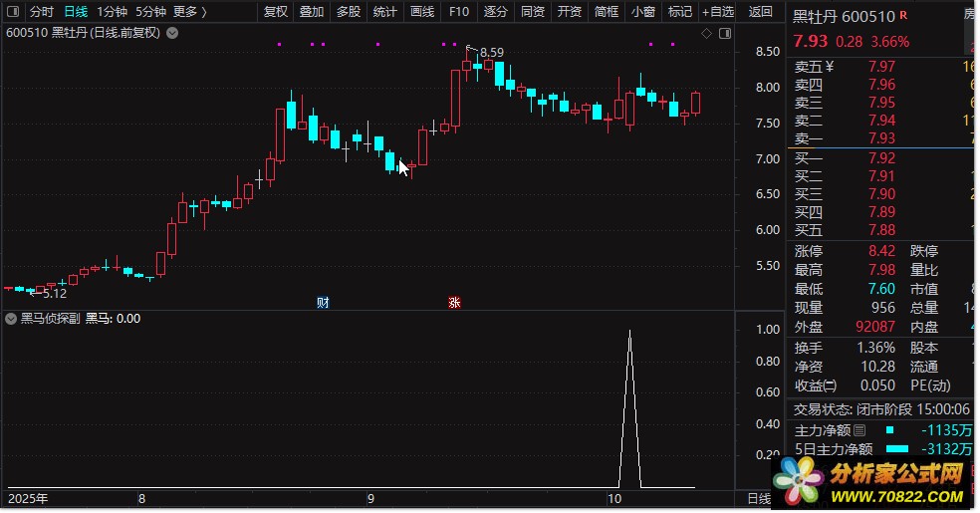The height and width of the screenshot is (513, 980).
Task: Click 卖三 price 7.95
Action: (881, 104)
